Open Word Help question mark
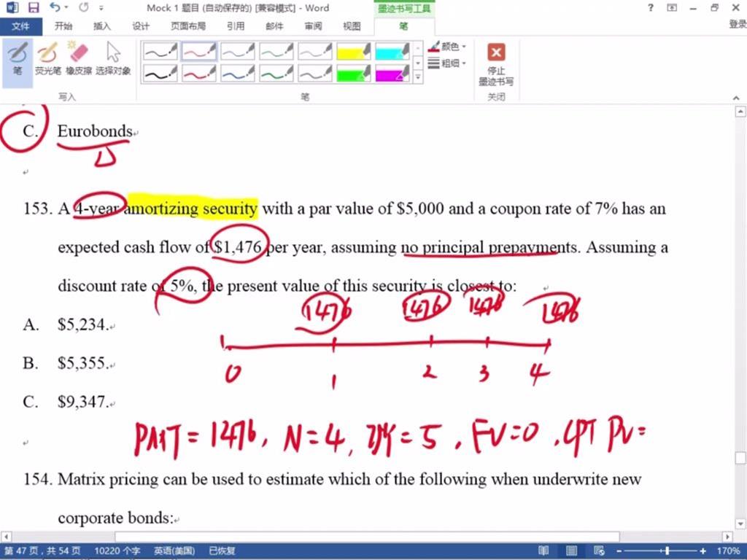Screen dimensions: 747x560 click(651, 7)
